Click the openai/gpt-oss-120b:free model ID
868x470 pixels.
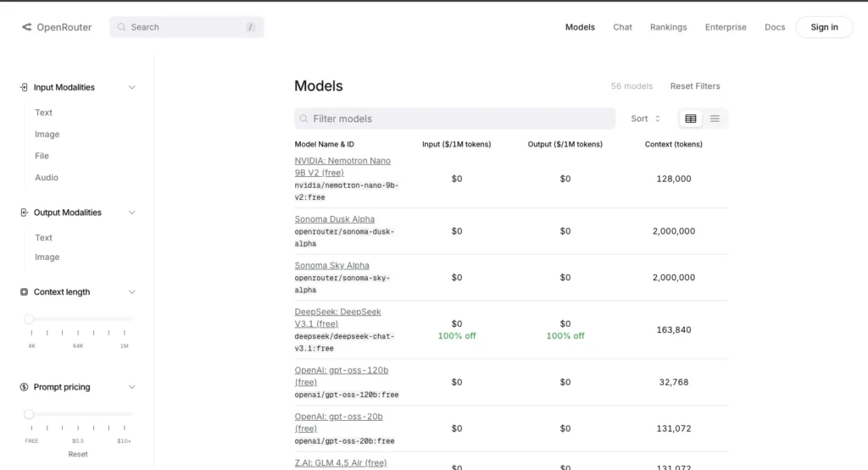coord(347,395)
